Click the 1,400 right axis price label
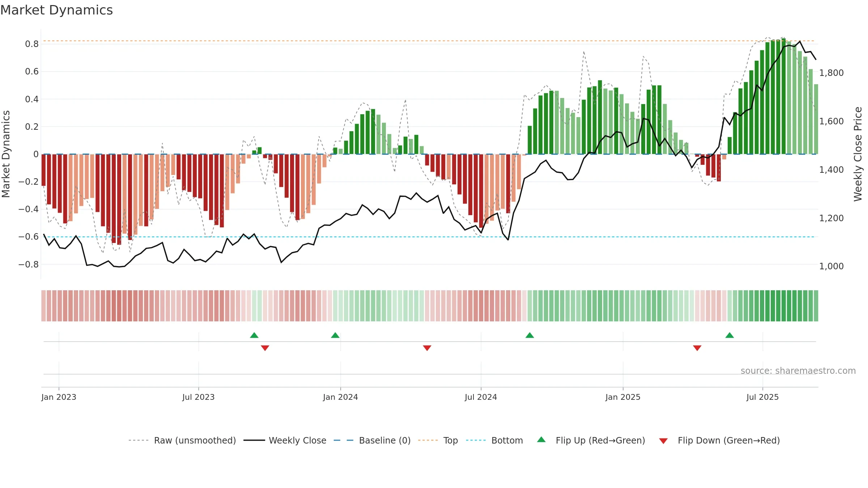868x488 pixels. click(831, 170)
